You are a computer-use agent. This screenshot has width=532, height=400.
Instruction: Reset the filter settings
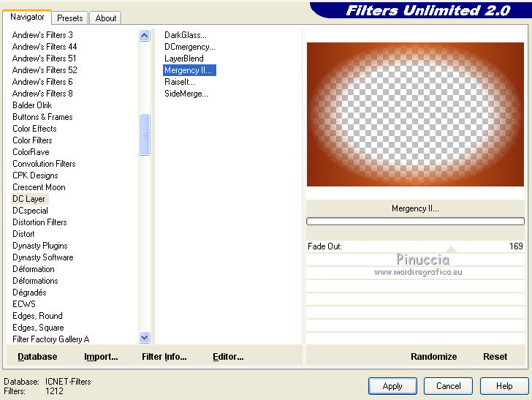click(495, 357)
